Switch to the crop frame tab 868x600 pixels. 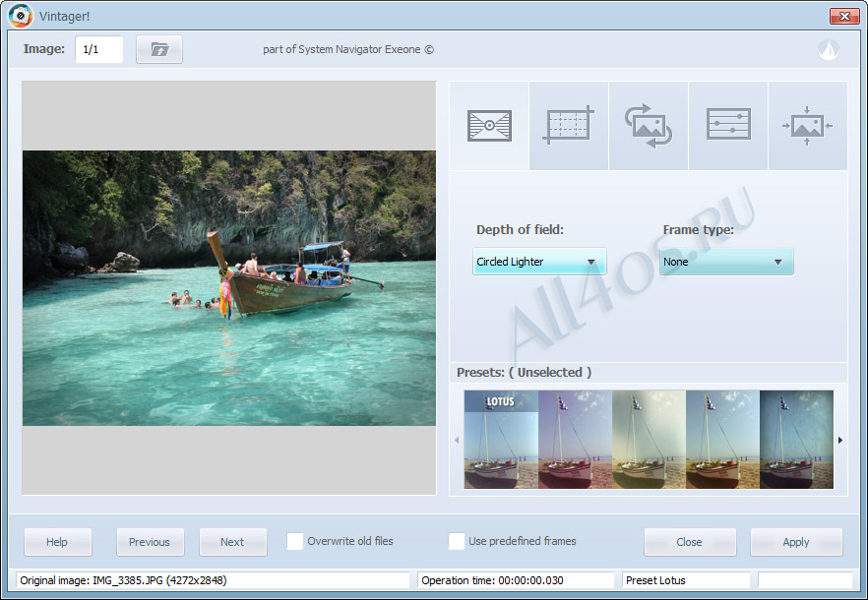pyautogui.click(x=569, y=126)
